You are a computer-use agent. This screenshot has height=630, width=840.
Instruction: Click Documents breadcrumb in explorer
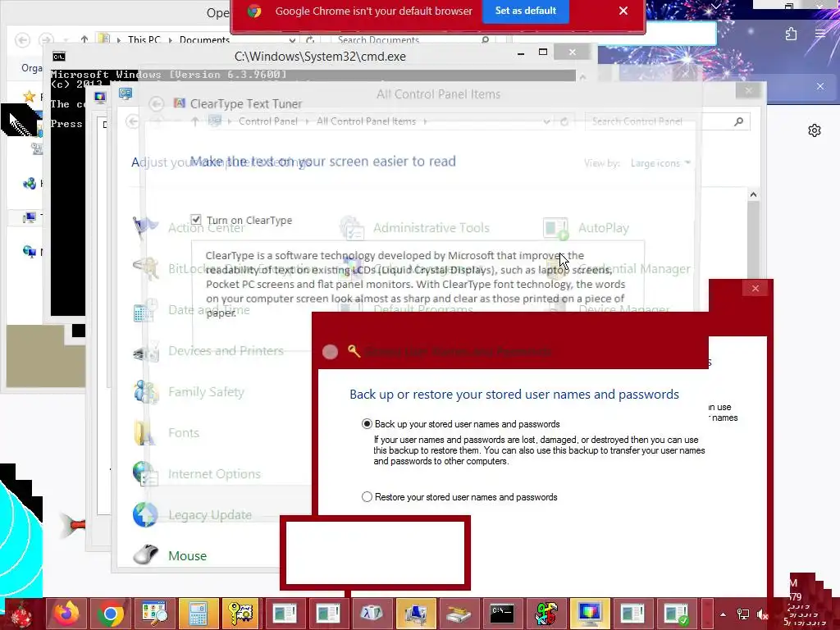[x=204, y=39]
